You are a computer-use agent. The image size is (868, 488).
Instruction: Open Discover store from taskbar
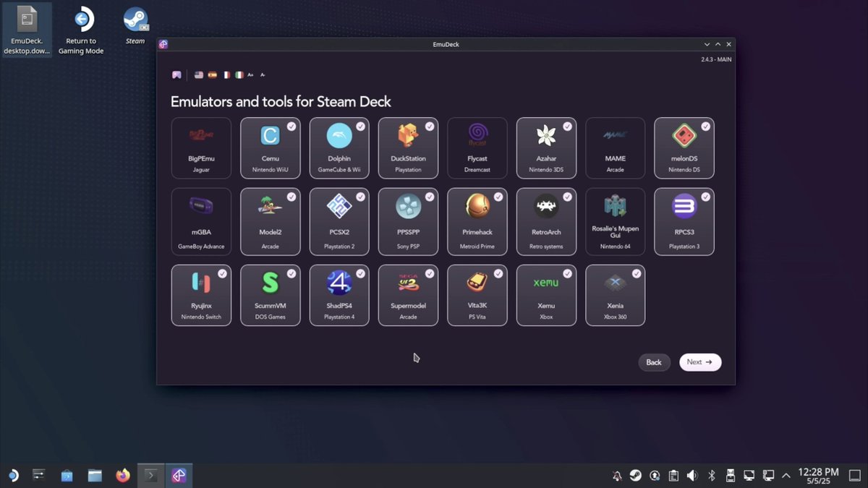tap(67, 476)
